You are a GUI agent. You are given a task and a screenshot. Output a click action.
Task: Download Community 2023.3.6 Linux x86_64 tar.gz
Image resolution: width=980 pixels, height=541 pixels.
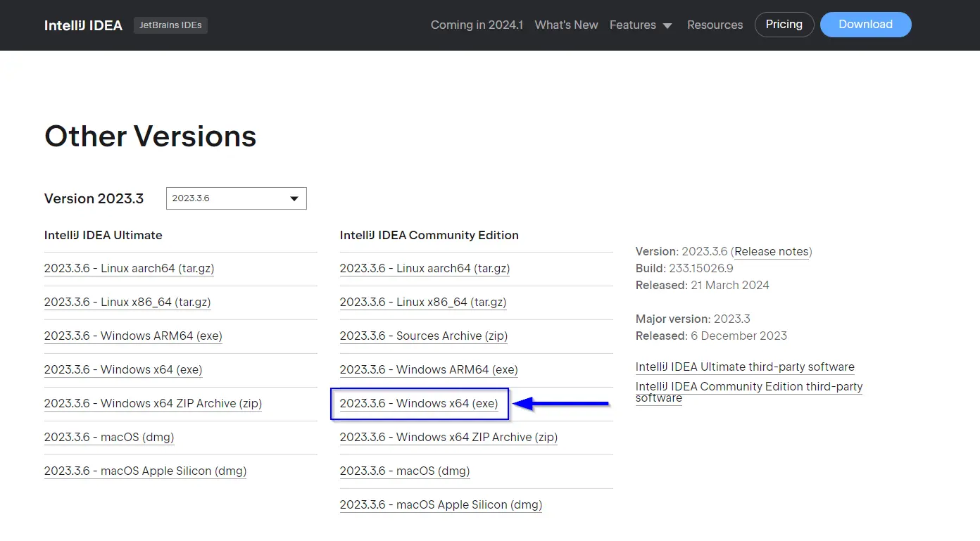pos(423,302)
